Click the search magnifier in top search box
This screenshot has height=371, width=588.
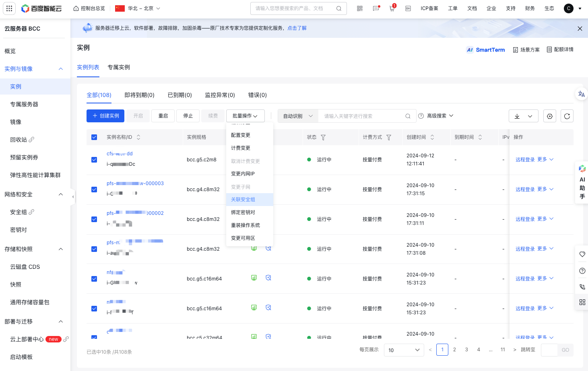point(339,8)
